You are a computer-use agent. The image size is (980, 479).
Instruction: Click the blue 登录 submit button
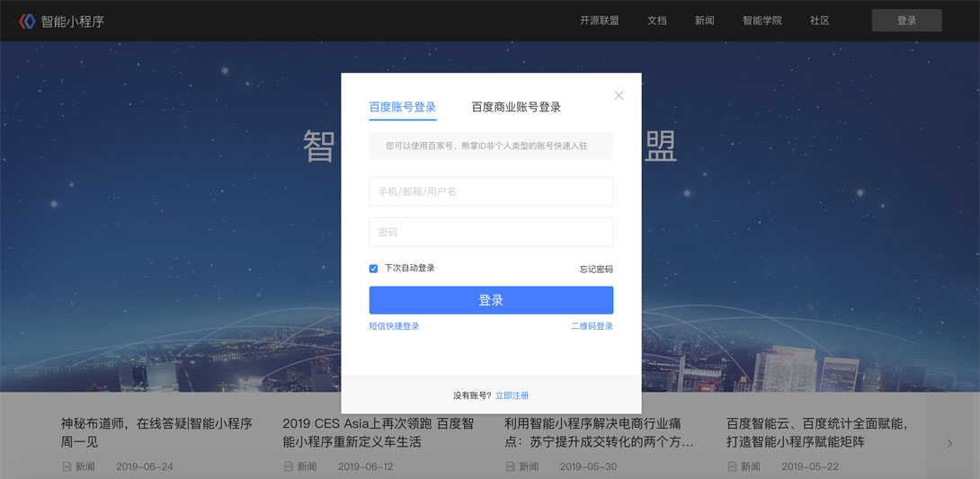[491, 300]
